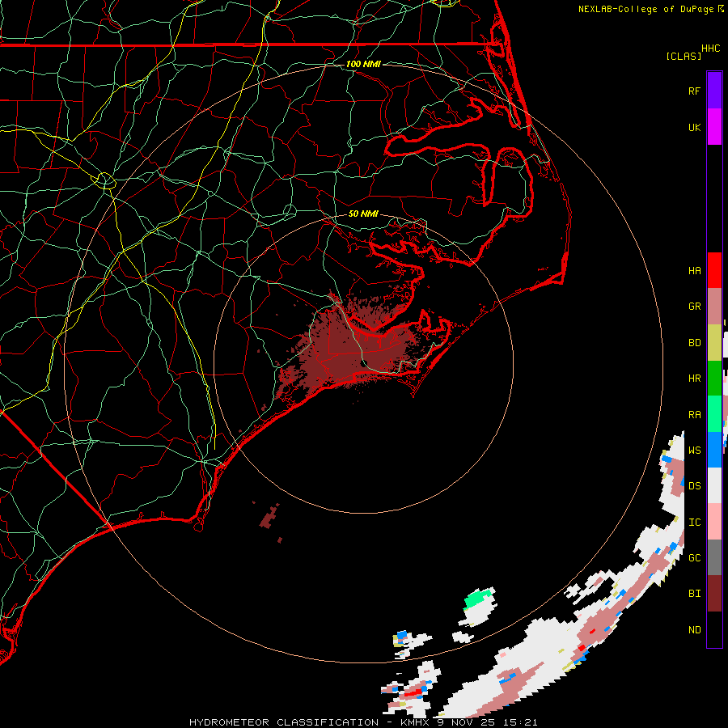Click the 'BD' legend label
Viewport: 728px width, 728px height.
694,343
